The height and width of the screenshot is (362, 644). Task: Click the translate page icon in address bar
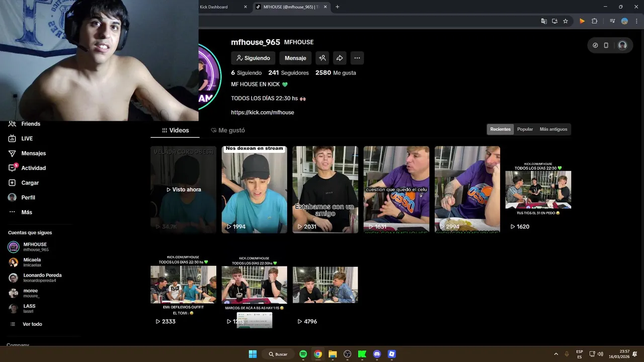[x=544, y=21]
